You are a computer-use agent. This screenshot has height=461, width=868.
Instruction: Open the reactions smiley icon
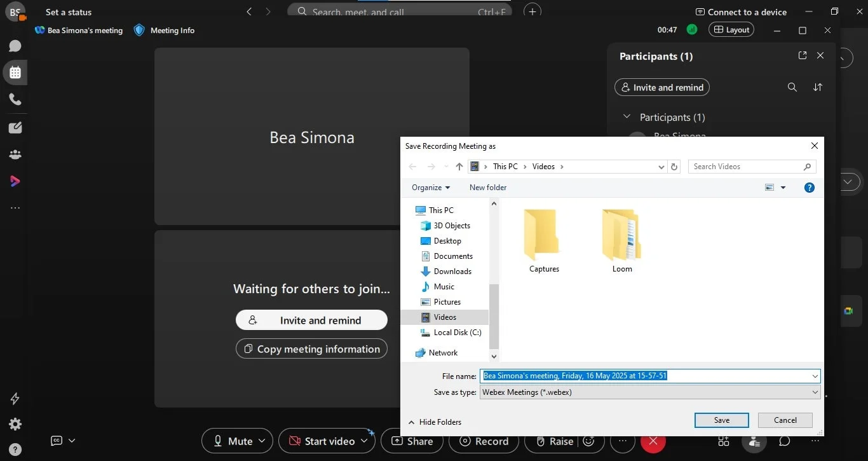pyautogui.click(x=588, y=441)
